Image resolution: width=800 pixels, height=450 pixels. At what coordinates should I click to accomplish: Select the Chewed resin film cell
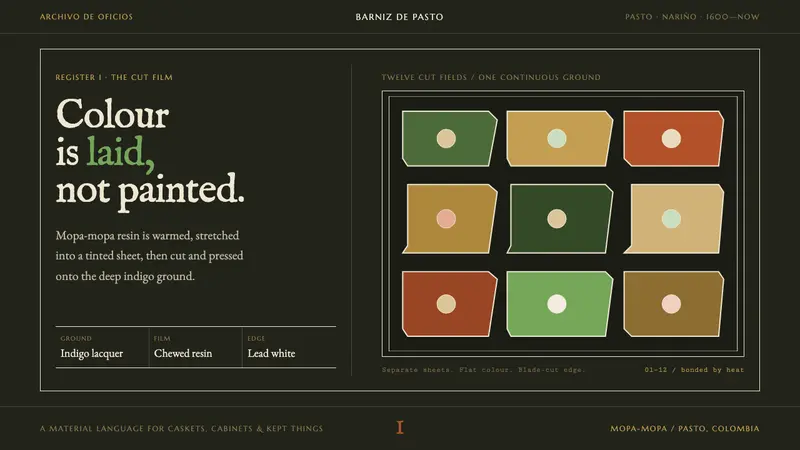click(195, 347)
